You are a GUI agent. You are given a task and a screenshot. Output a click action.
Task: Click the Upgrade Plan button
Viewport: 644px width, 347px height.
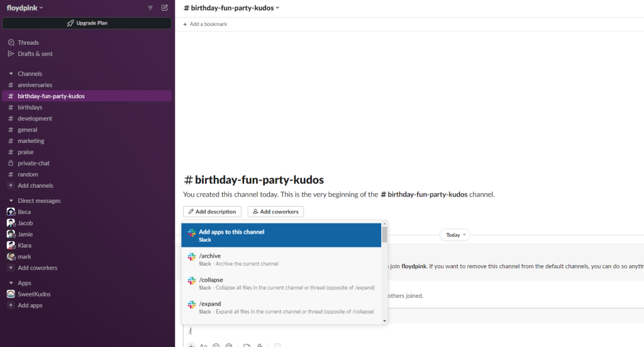click(x=87, y=23)
